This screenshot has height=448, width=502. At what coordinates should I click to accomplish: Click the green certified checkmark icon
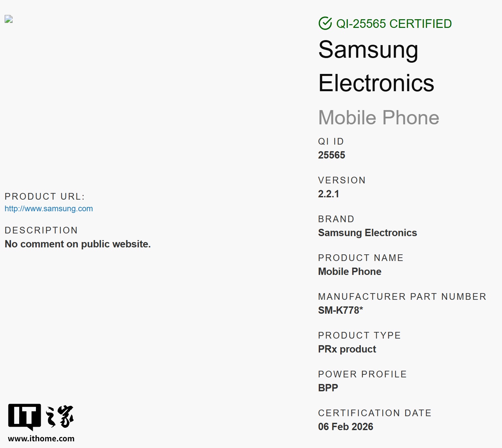(325, 24)
